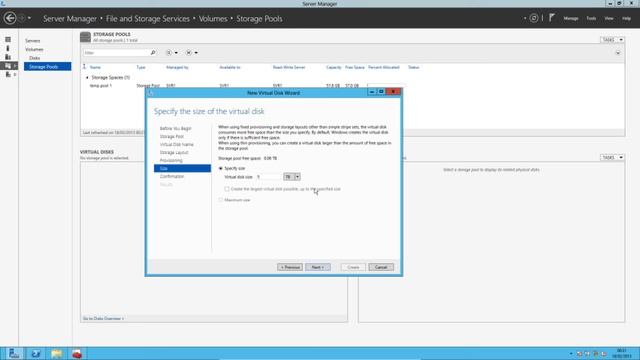Open the navigation history dropdown arrow in header
Image resolution: width=640 pixels, height=360 pixels.
point(29,18)
